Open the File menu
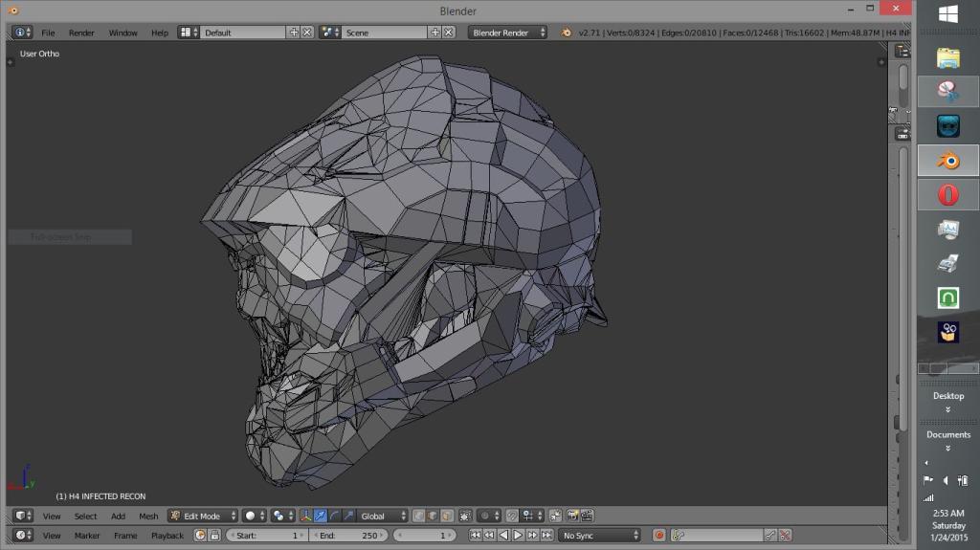Screen dimensions: 980x550 click(48, 33)
